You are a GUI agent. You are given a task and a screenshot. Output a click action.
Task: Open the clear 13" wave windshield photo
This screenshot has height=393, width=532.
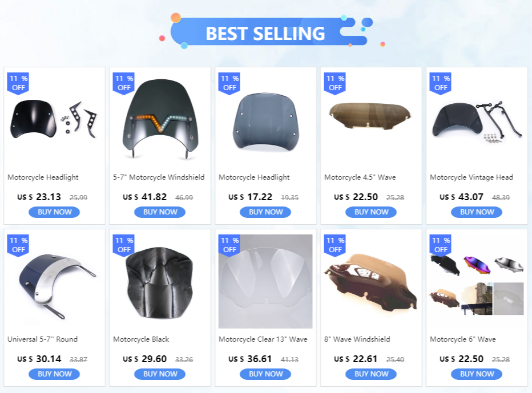point(265,281)
